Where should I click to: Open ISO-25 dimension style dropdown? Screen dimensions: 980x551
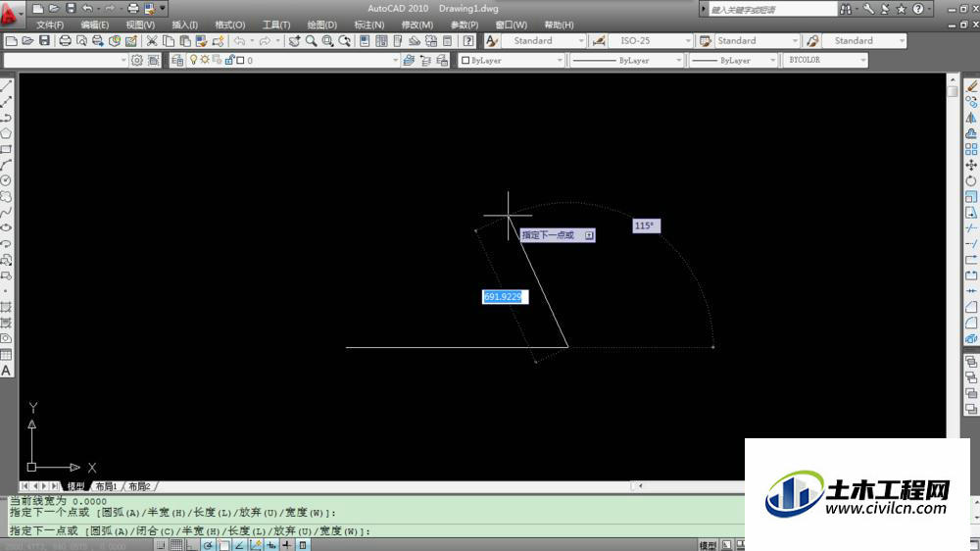click(x=688, y=40)
